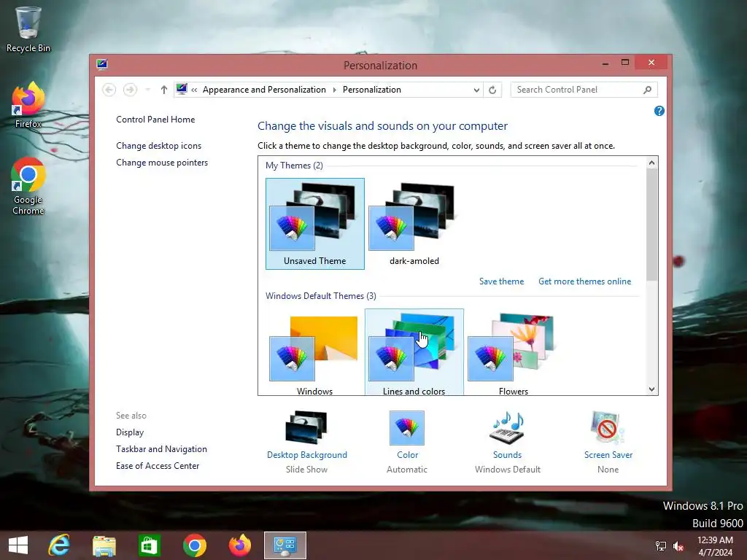
Task: Open the Screen Saver icon
Action: [x=608, y=427]
